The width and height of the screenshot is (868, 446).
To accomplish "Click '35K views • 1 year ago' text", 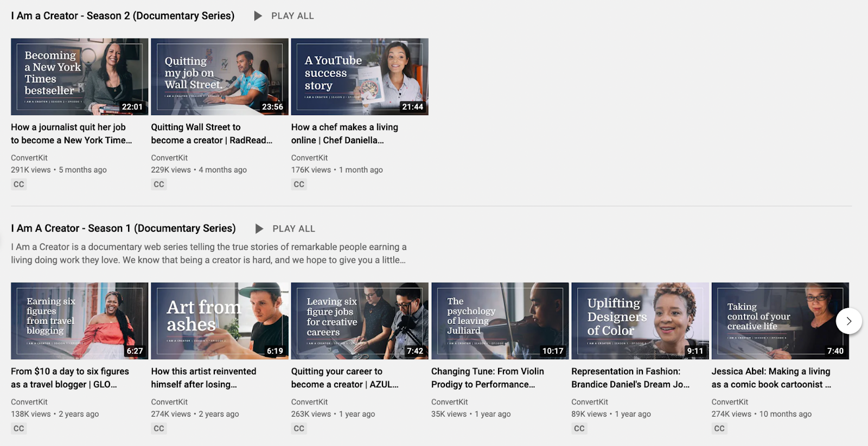I will coord(471,414).
